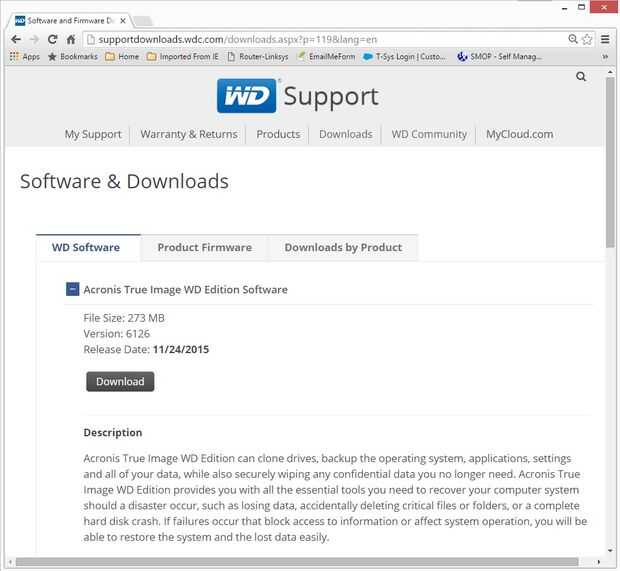Image resolution: width=620 pixels, height=571 pixels.
Task: Click the address bar URL field
Action: 324,39
